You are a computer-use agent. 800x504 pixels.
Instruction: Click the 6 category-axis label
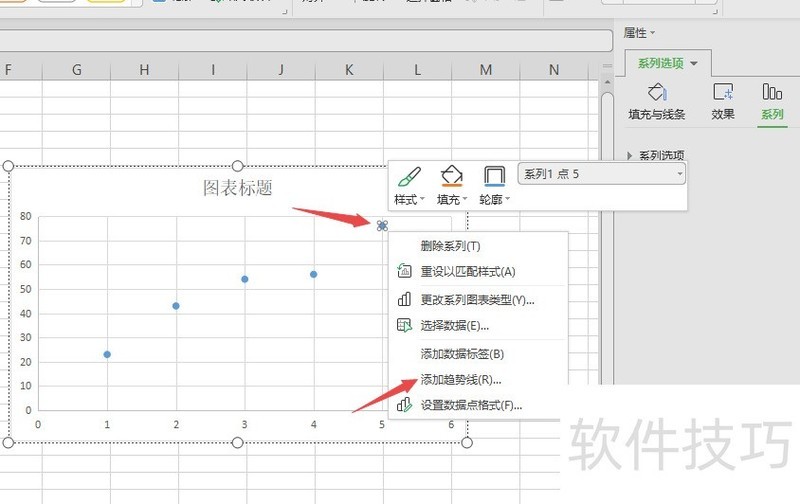tap(451, 424)
